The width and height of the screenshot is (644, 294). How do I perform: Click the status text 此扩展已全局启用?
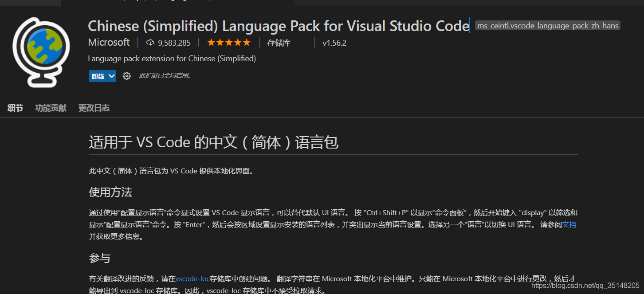tap(165, 76)
